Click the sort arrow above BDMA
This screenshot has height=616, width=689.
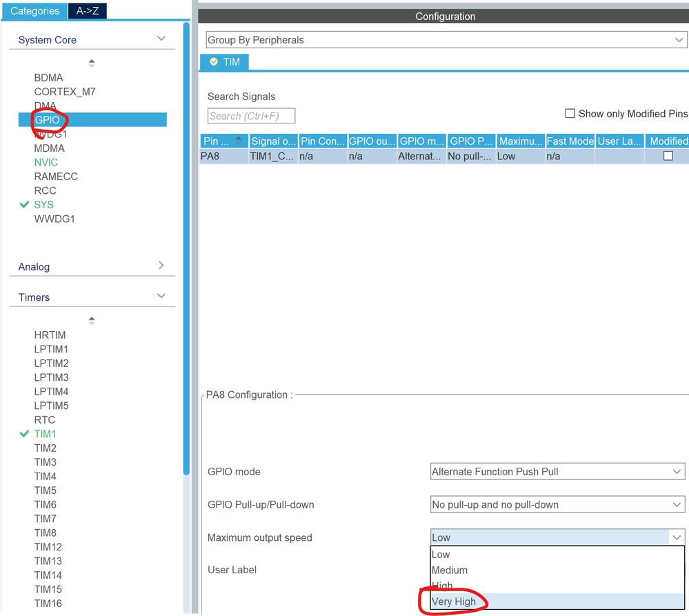pos(92,63)
